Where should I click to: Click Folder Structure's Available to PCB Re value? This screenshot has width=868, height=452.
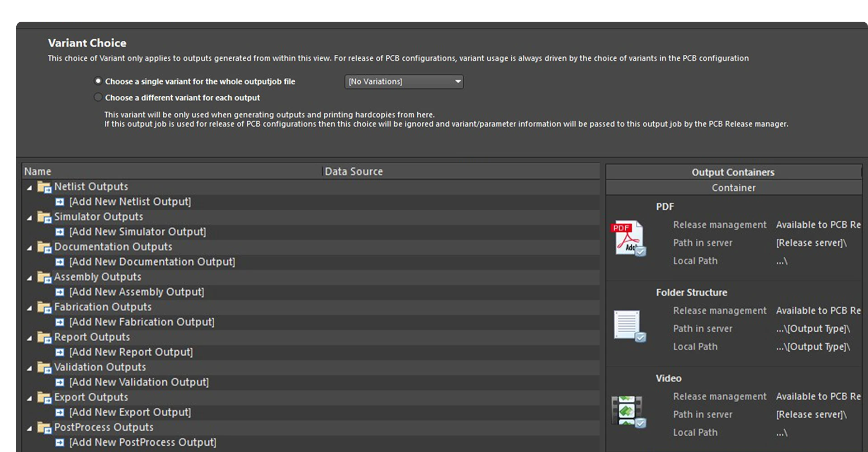pyautogui.click(x=818, y=311)
